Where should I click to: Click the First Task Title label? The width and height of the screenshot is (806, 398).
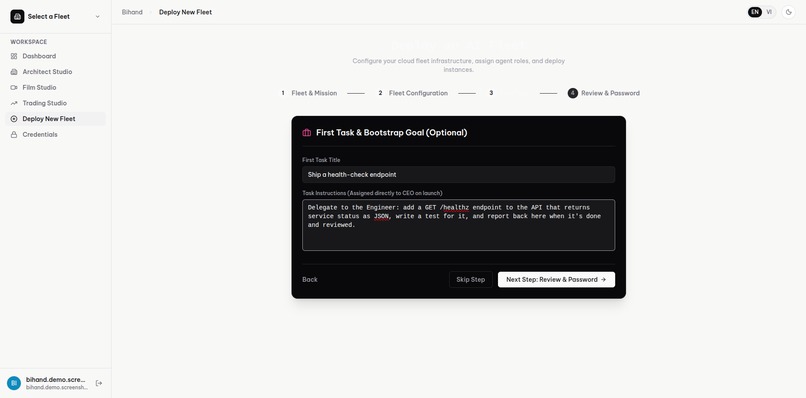point(321,160)
